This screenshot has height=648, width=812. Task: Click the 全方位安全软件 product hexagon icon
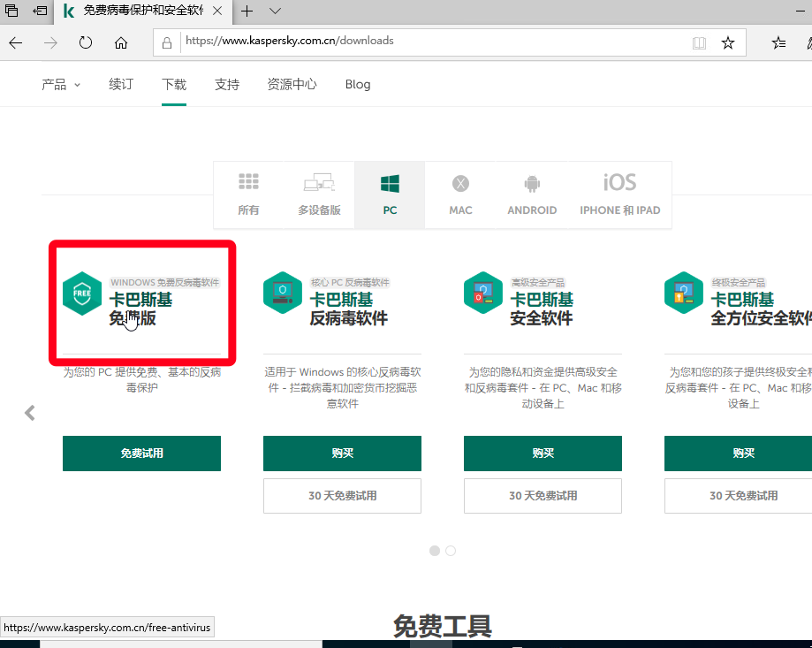pyautogui.click(x=684, y=293)
